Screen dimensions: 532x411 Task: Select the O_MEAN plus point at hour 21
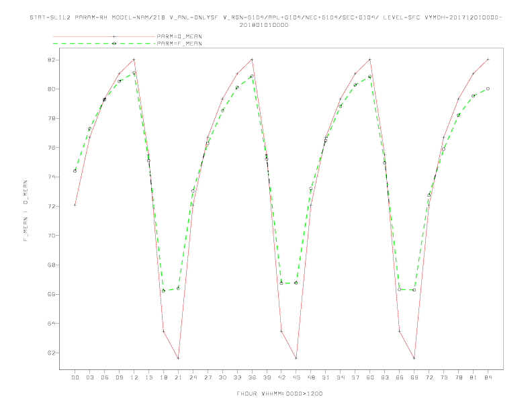[178, 358]
